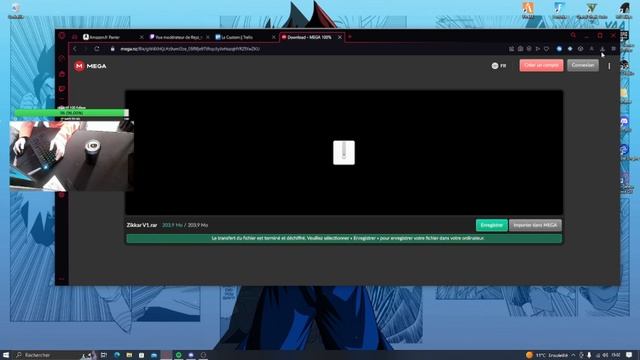Open the FR language selector
This screenshot has width=640, height=360.
tap(499, 66)
